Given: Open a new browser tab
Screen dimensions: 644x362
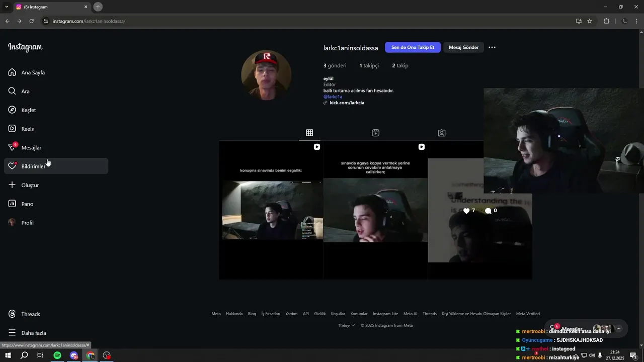Looking at the screenshot, I should click(98, 7).
